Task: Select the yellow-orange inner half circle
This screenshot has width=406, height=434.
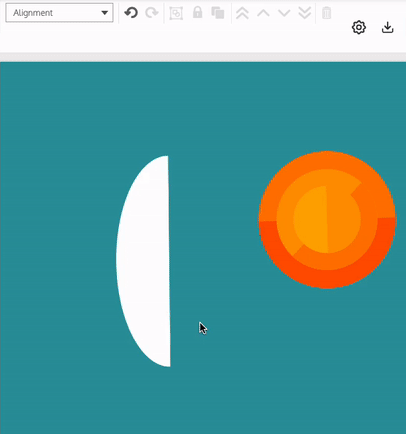Action: coord(310,219)
